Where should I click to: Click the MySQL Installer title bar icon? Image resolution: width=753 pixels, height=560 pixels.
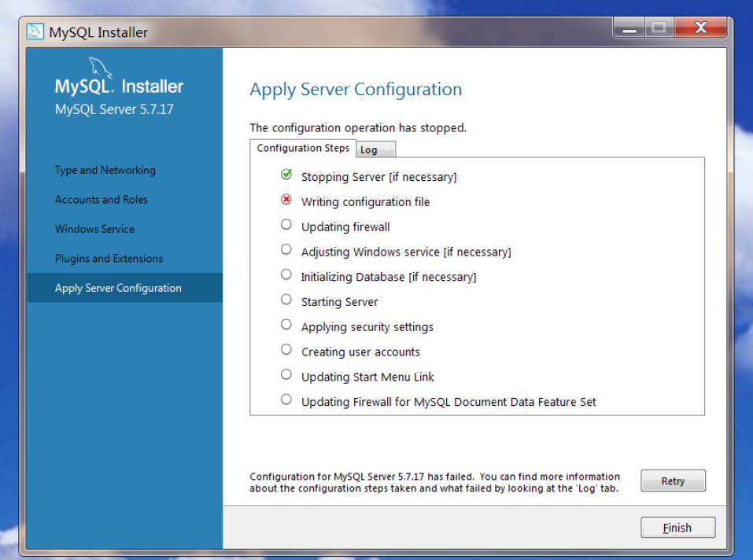[x=35, y=31]
